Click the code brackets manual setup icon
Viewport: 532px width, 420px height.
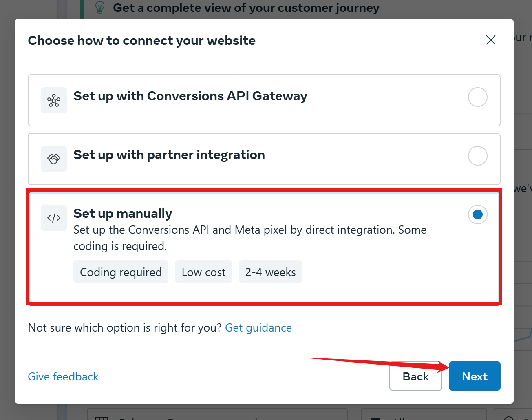[54, 218]
